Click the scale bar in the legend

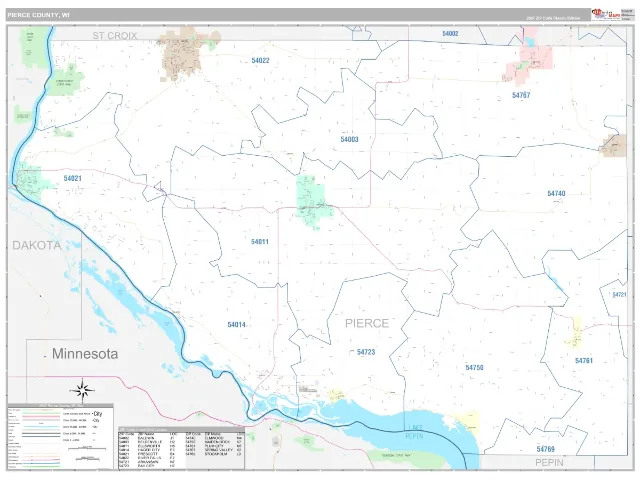click(87, 449)
